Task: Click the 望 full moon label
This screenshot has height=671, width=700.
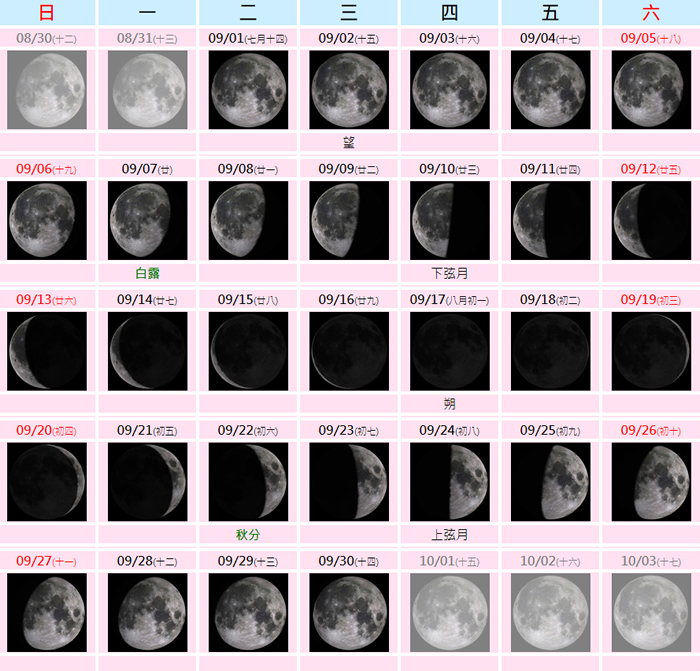Action: [349, 142]
